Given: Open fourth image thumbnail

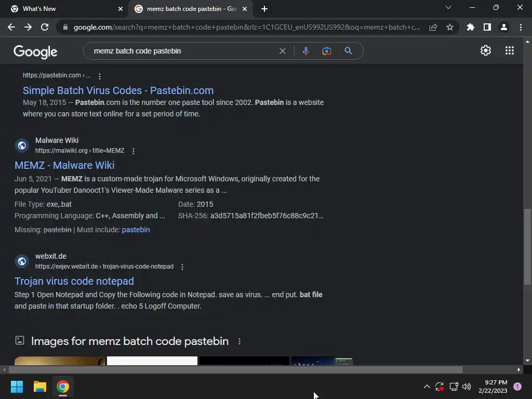Looking at the screenshot, I should coord(322,361).
